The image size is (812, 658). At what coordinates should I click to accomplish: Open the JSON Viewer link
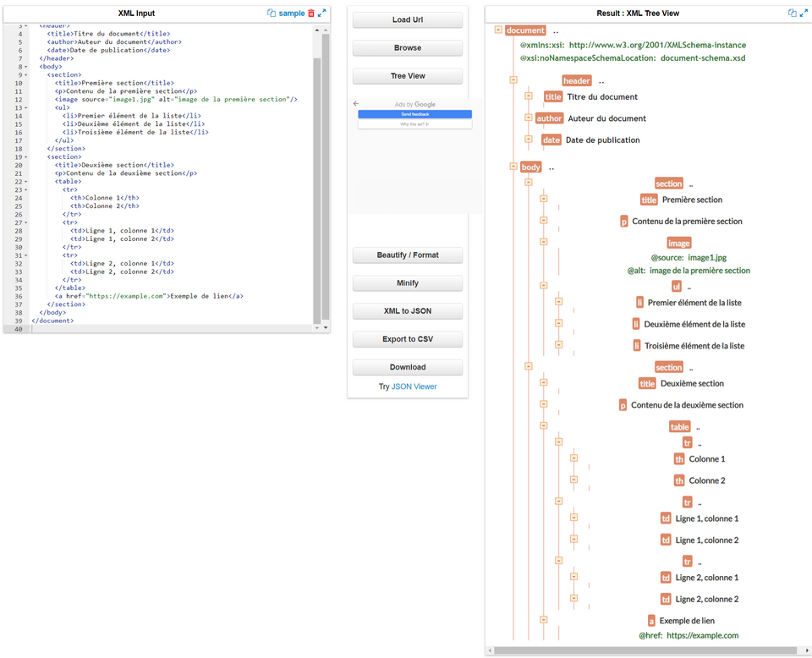[414, 387]
